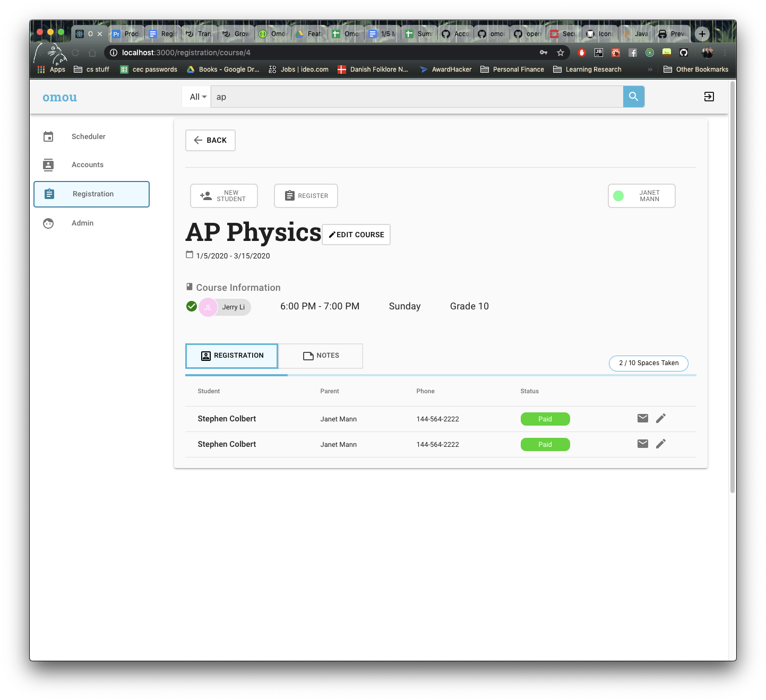Click the page's vertical scrollbar
This screenshot has width=766, height=700.
click(x=733, y=287)
